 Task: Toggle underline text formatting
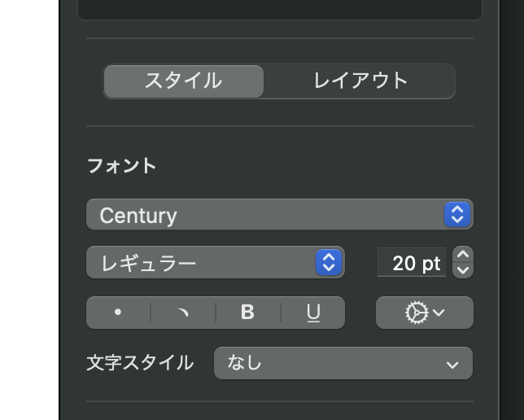pos(312,313)
